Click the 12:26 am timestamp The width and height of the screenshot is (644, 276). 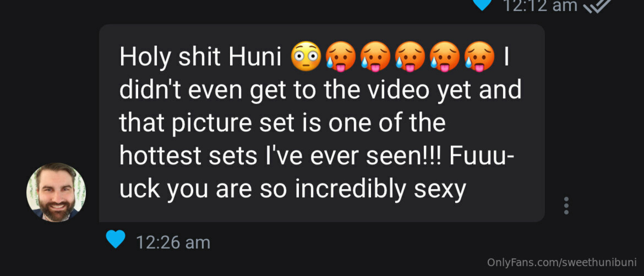[173, 242]
